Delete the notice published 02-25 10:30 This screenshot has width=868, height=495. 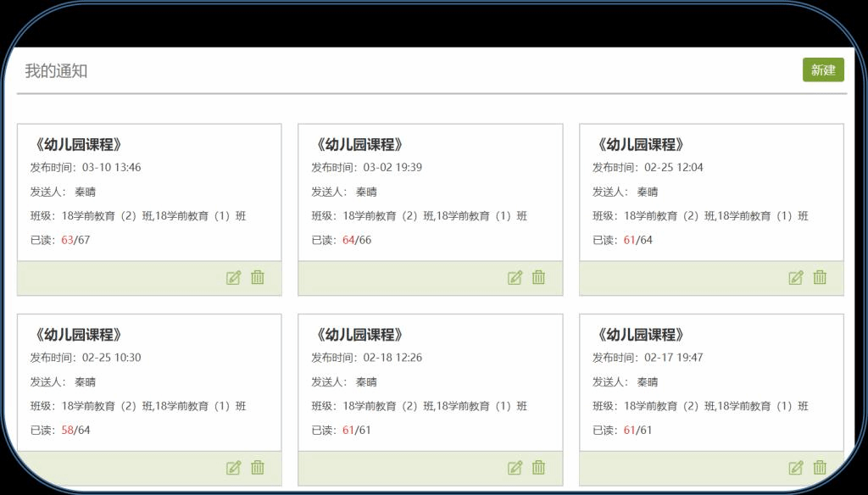(x=258, y=467)
